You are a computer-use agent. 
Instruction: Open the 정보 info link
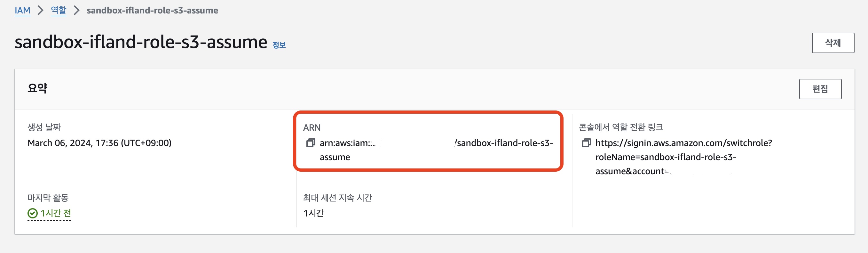click(x=279, y=45)
